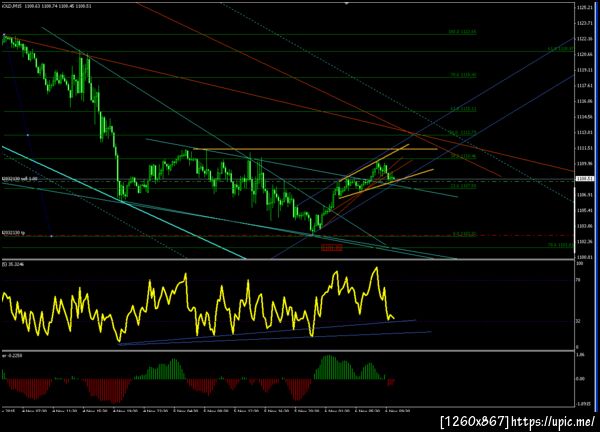
Task: Click the latest red histogram bar
Action: click(393, 381)
